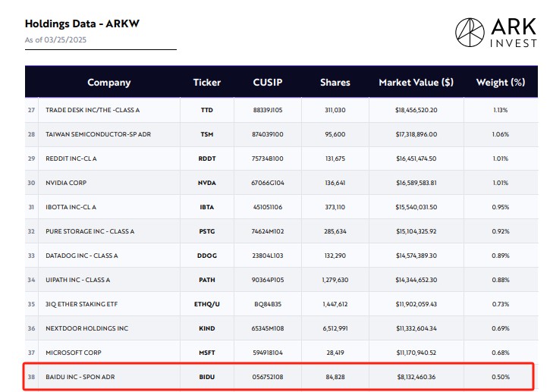Select the Shares column header
Screen dimensions: 550x392
click(335, 83)
